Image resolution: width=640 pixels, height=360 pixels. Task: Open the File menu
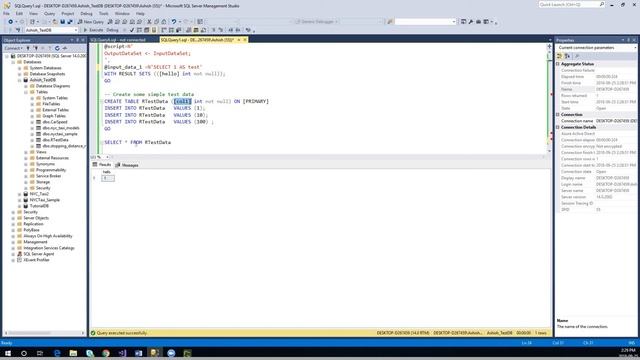(7, 13)
